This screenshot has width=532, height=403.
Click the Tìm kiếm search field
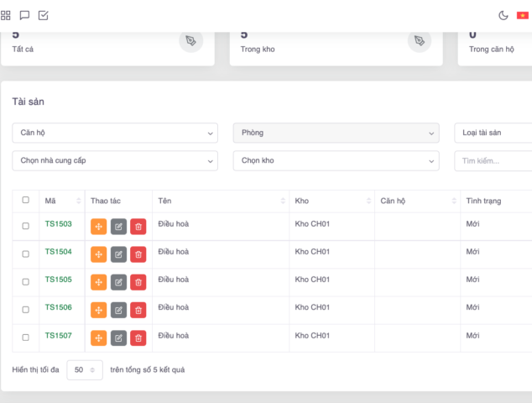pos(493,160)
